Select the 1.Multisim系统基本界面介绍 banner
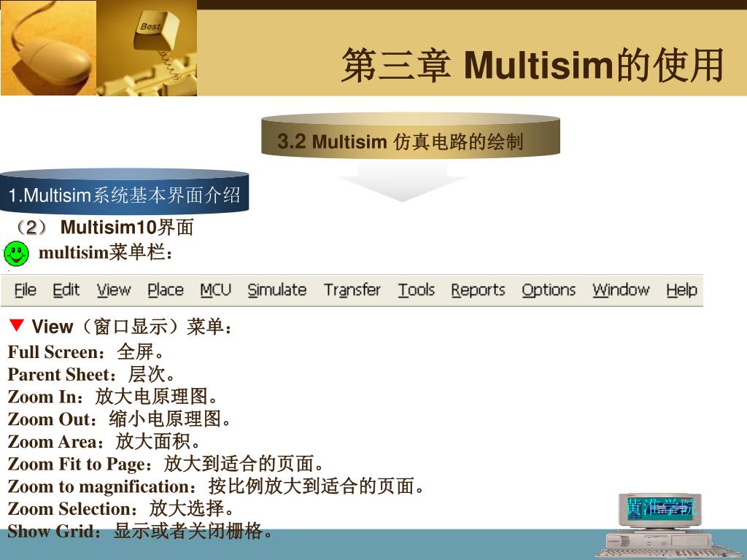This screenshot has width=747, height=560. click(x=124, y=192)
